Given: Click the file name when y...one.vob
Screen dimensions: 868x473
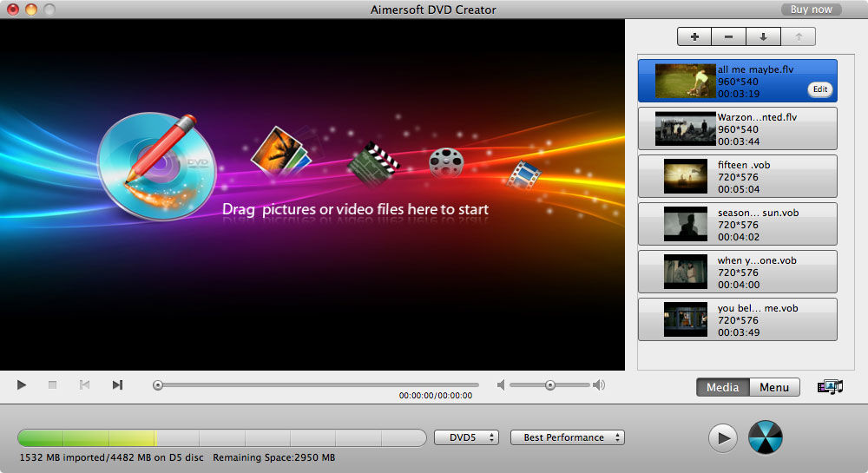Looking at the screenshot, I should 757,260.
